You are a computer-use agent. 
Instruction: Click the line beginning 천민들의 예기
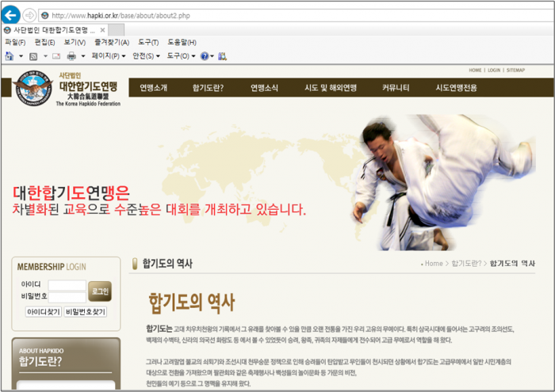point(198,383)
